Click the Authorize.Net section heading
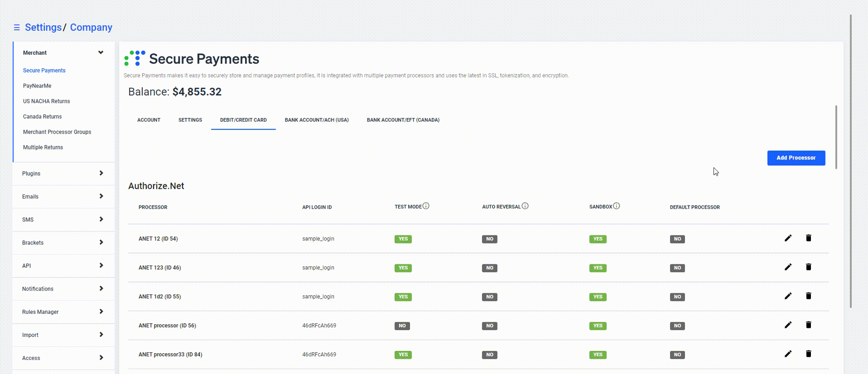Screen dimensions: 868x374 (x=156, y=186)
